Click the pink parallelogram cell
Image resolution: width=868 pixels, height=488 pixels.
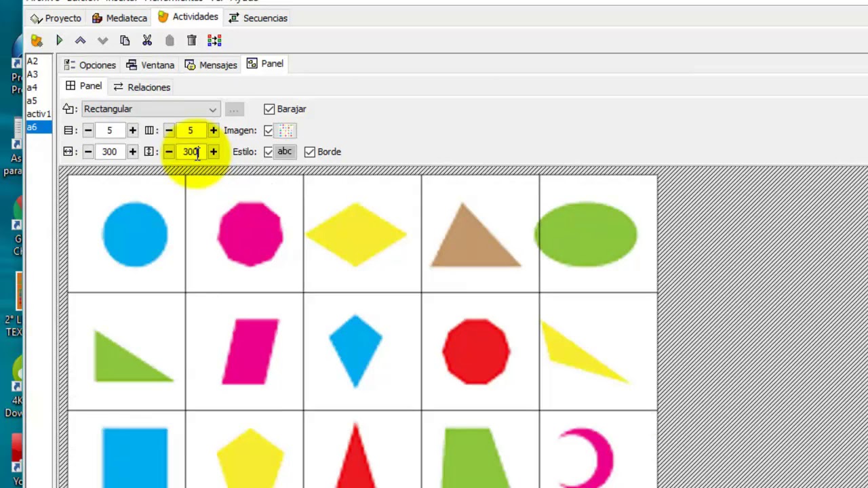click(x=245, y=352)
